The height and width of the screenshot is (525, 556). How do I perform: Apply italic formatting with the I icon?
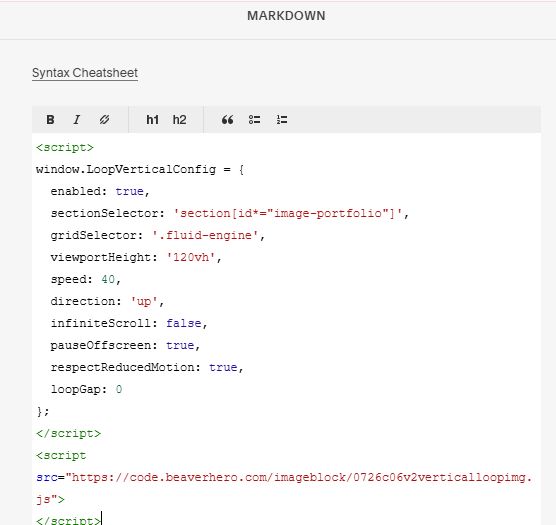point(77,120)
